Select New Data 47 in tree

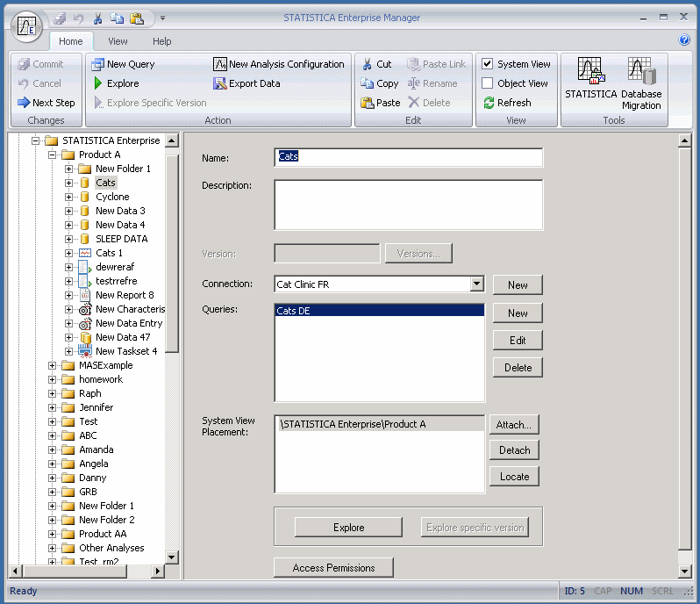[123, 337]
